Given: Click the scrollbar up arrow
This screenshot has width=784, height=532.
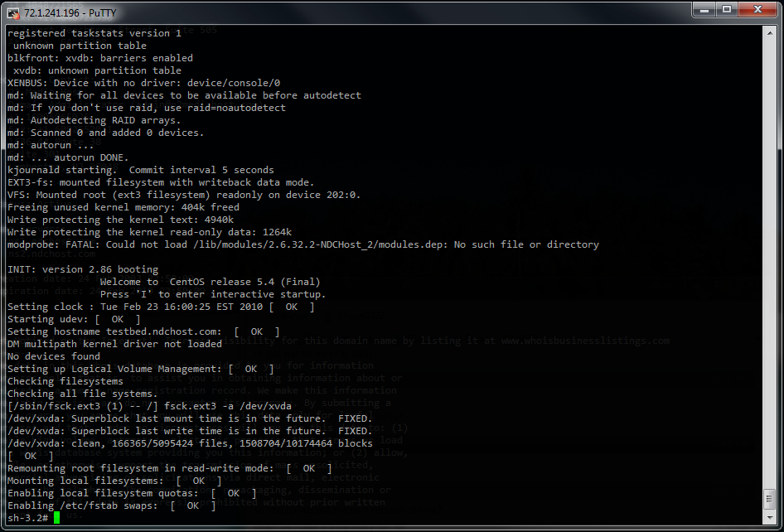Looking at the screenshot, I should tap(771, 31).
